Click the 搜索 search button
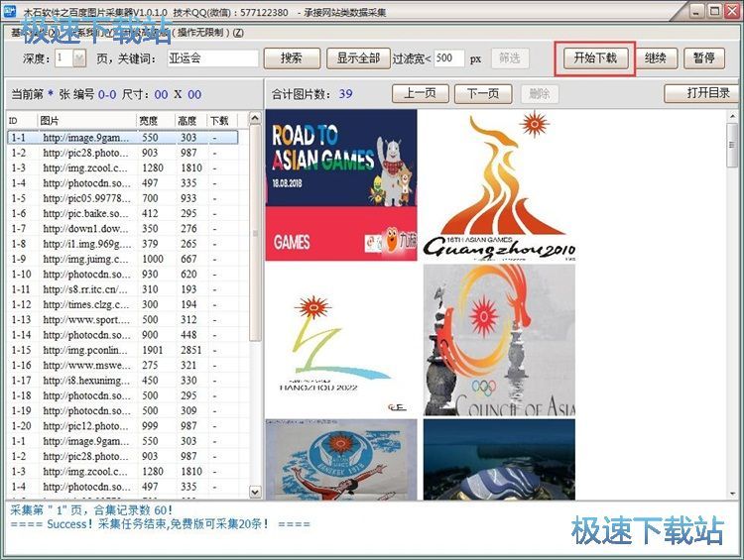744x560 pixels. click(292, 58)
